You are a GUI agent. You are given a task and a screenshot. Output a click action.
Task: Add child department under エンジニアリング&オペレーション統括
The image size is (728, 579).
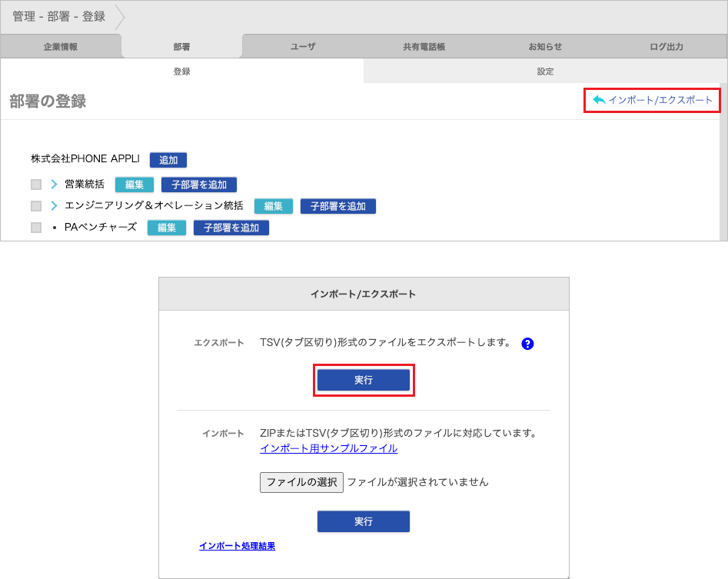(338, 206)
